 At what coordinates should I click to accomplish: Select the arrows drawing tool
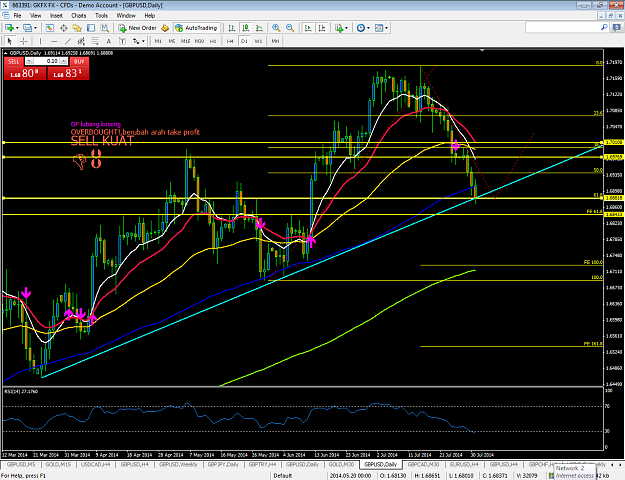(136, 41)
